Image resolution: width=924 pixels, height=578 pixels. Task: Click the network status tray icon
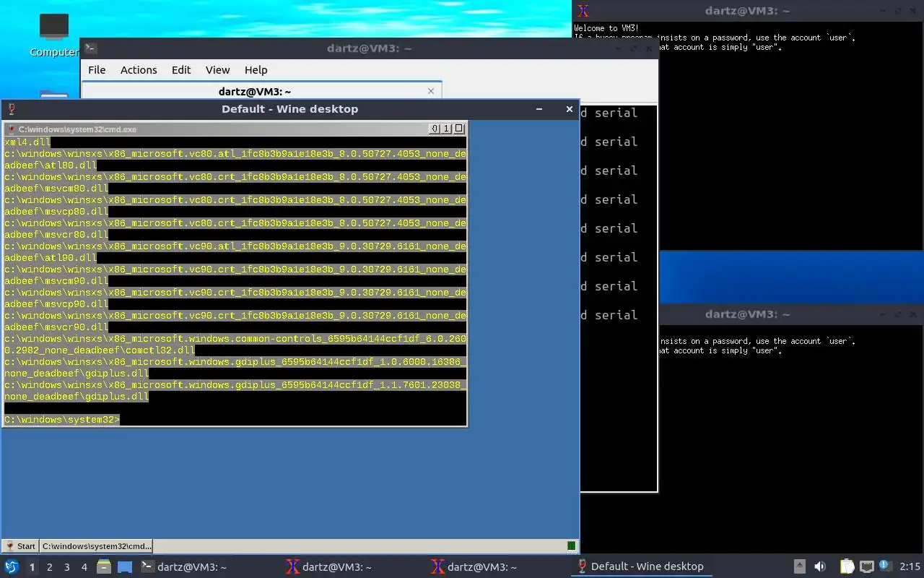(867, 566)
